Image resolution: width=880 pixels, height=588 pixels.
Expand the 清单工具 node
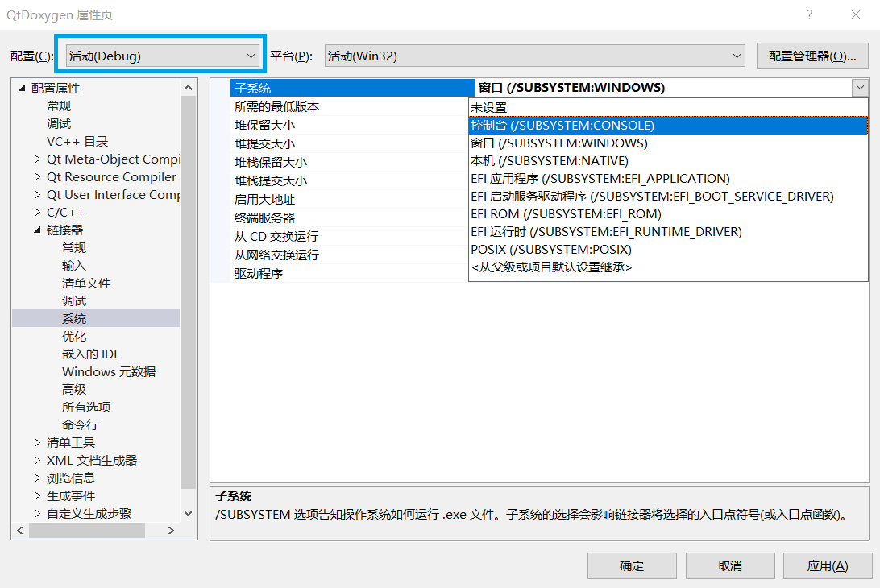tap(35, 442)
